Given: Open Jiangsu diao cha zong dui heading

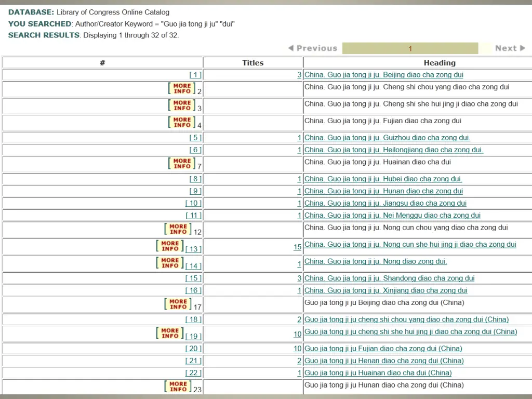Looking at the screenshot, I should tap(385, 204).
